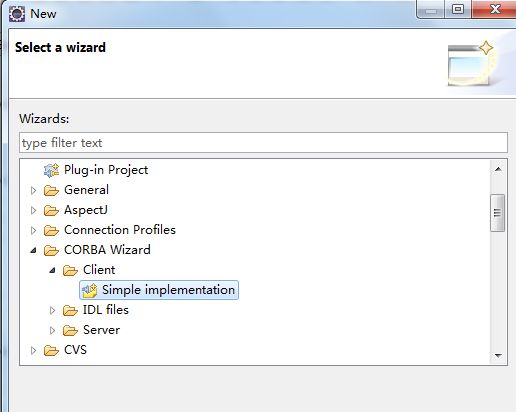Click the Plug-in Project wizard icon

point(51,170)
